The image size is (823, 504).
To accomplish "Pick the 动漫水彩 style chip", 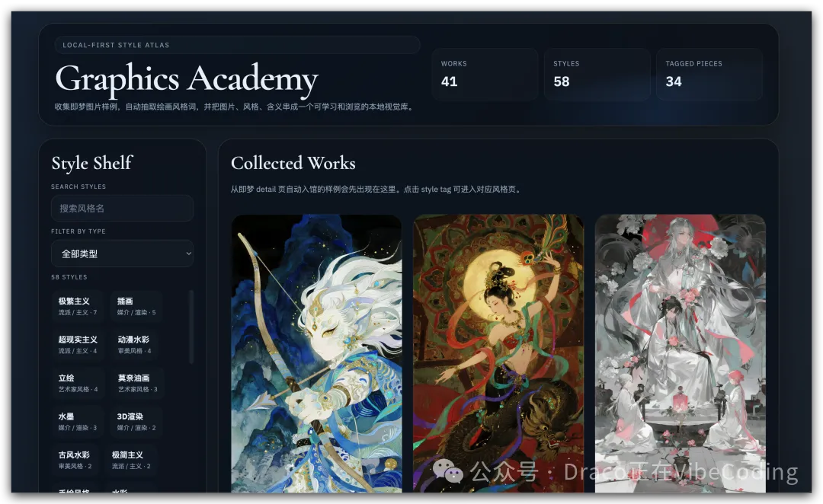I will (136, 345).
